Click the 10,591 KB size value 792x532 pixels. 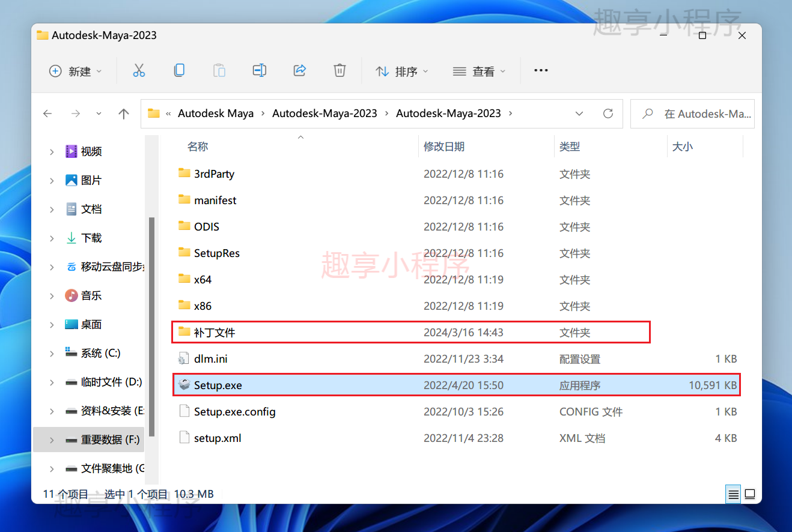point(713,385)
